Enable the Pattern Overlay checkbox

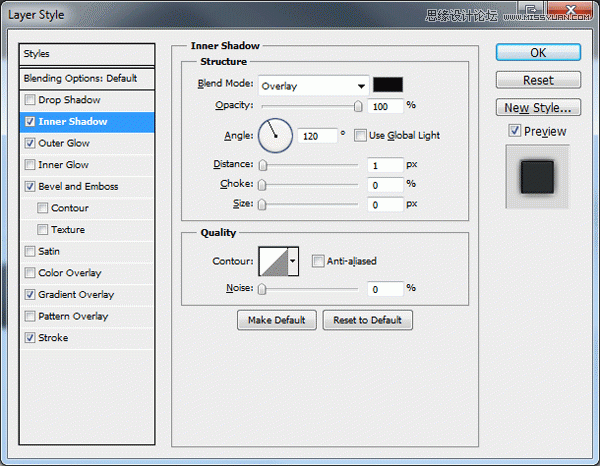tap(30, 316)
